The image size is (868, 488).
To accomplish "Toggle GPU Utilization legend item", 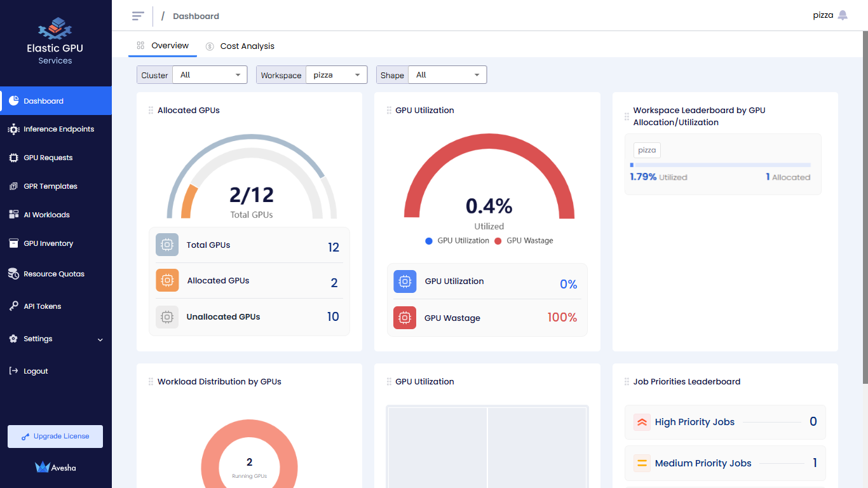I will coord(458,241).
